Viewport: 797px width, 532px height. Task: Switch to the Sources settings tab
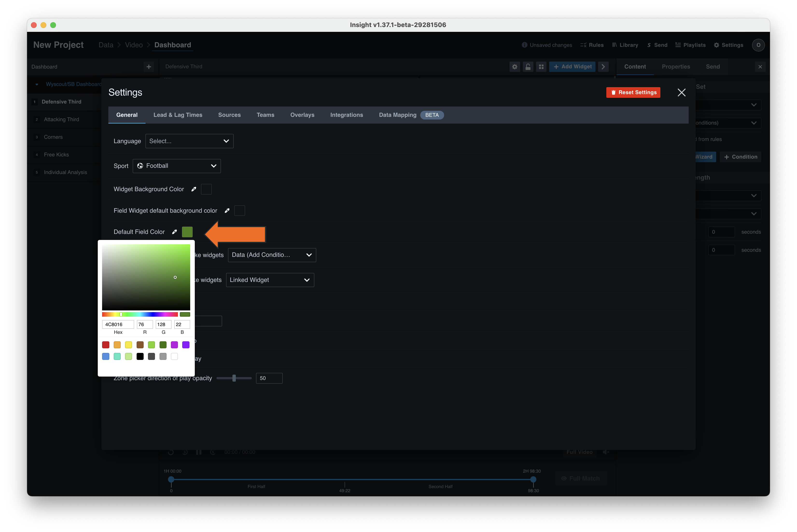(x=229, y=115)
